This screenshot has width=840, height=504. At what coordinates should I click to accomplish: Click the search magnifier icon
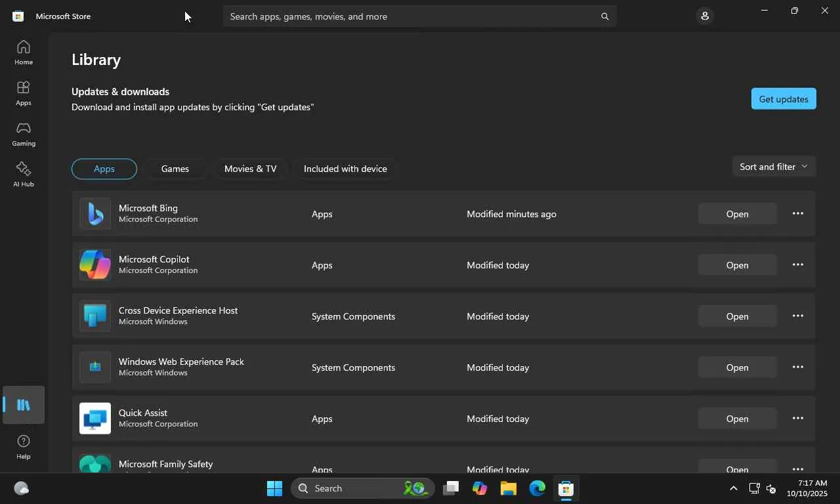(605, 16)
